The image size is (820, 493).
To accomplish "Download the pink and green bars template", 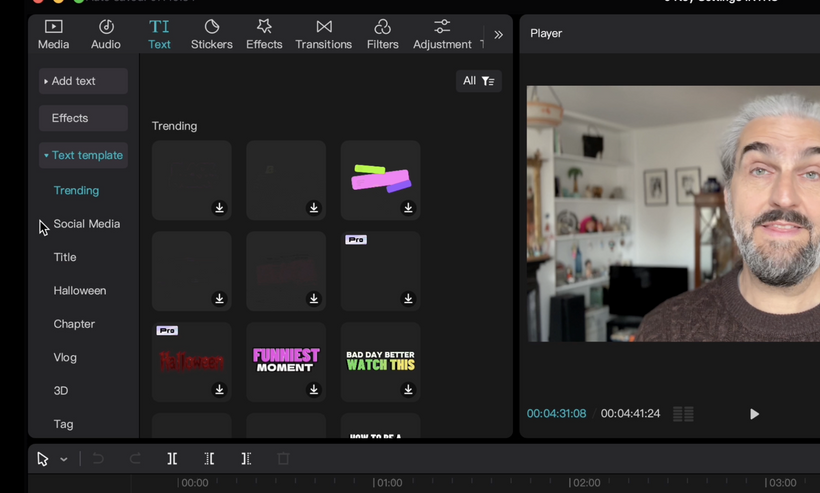I will pyautogui.click(x=408, y=208).
